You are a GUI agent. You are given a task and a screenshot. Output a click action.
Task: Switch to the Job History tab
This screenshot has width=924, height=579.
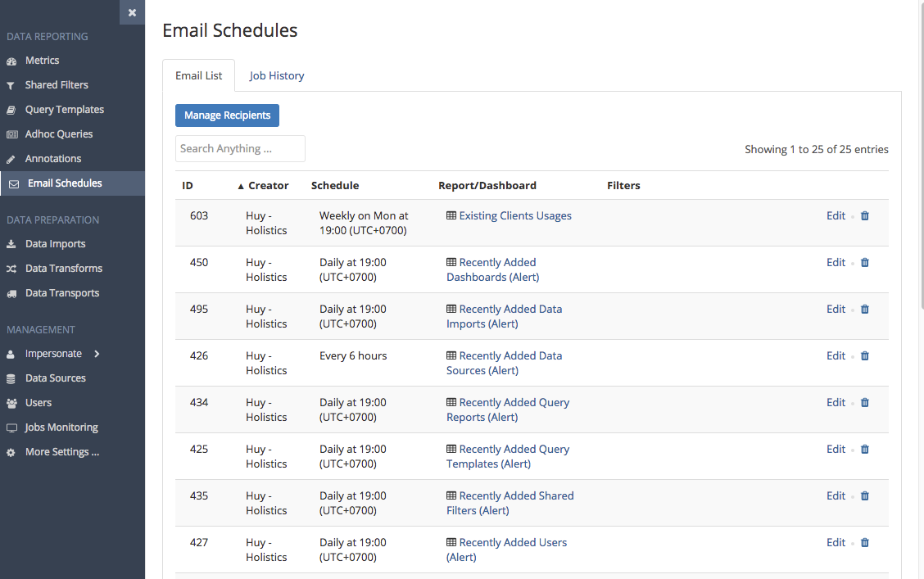(276, 75)
